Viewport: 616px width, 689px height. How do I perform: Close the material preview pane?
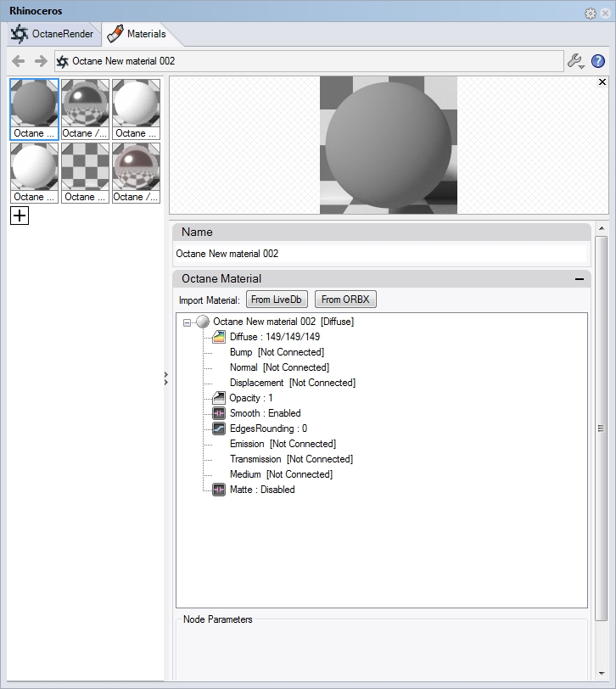[602, 82]
